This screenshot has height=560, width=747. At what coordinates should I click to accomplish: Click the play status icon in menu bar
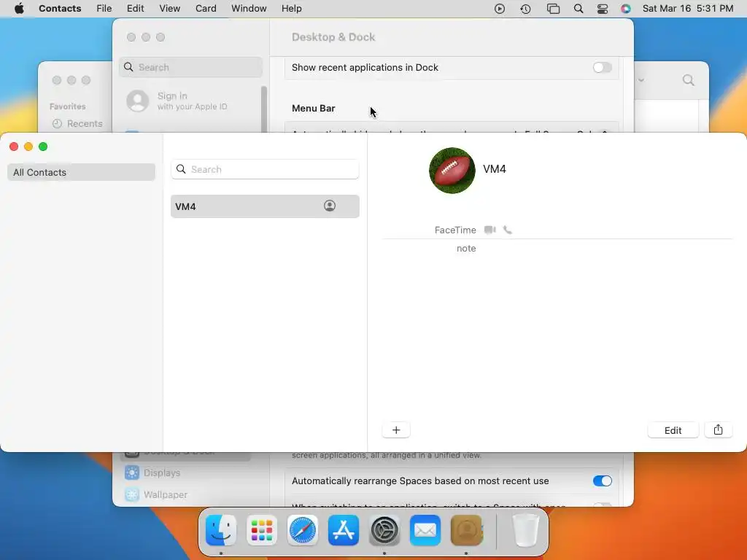(499, 9)
